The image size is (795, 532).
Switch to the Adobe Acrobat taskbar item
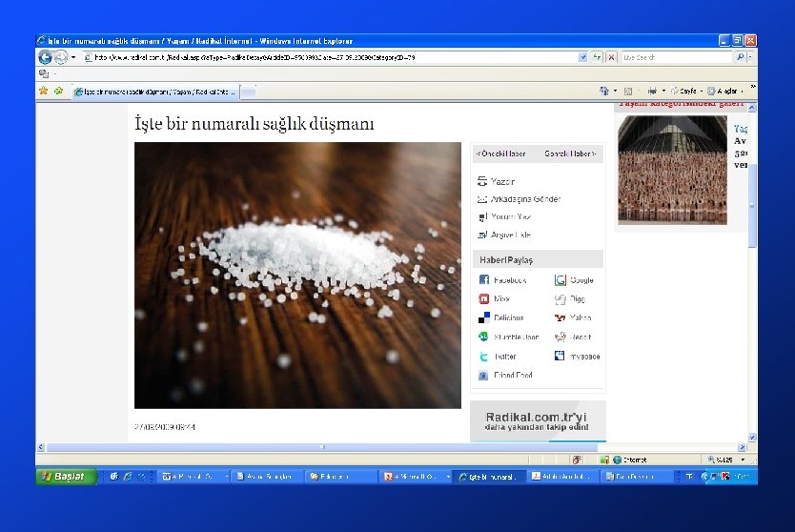[561, 477]
